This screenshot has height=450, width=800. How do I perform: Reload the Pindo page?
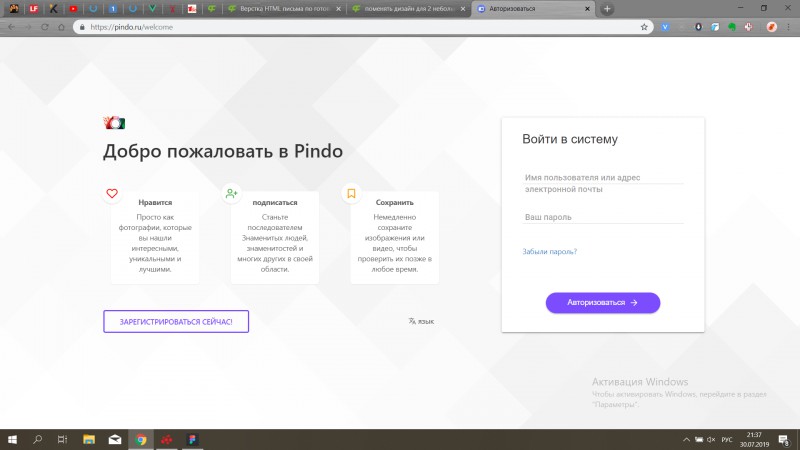coord(45,27)
